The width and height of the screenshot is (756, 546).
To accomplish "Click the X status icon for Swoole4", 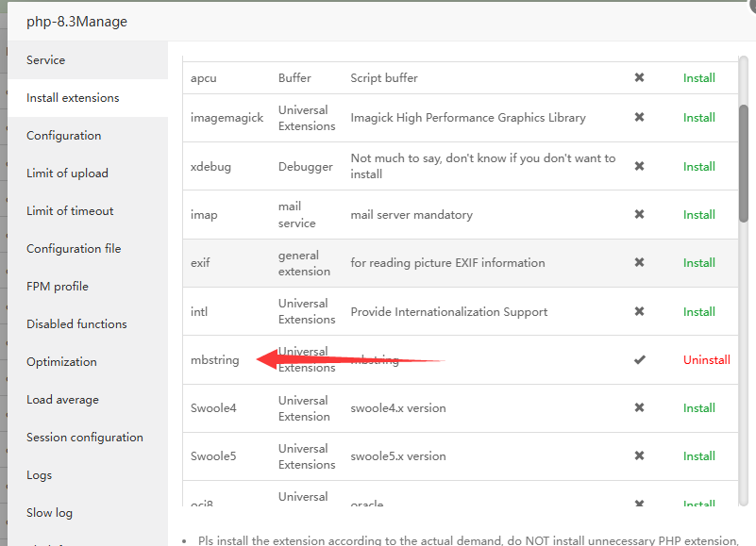I will (x=639, y=408).
